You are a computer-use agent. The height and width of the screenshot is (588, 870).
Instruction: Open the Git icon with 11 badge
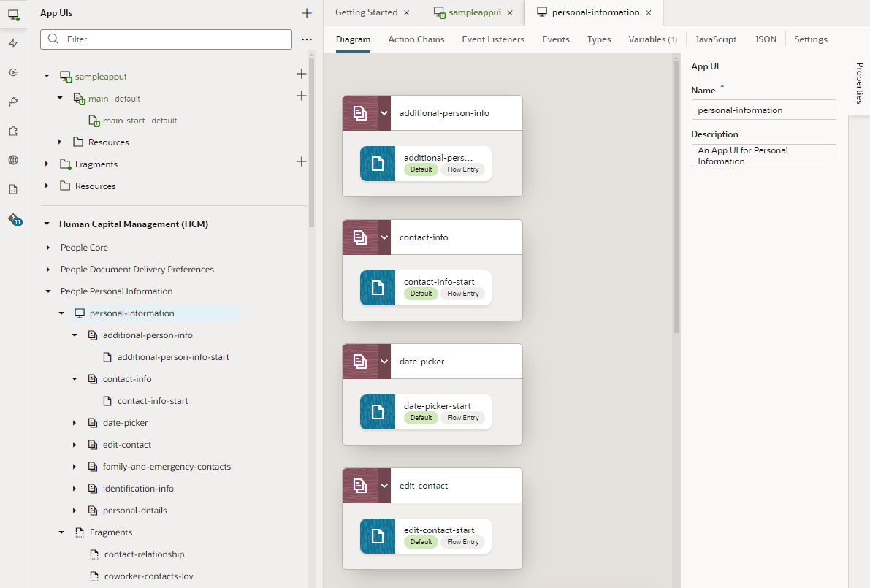[15, 219]
